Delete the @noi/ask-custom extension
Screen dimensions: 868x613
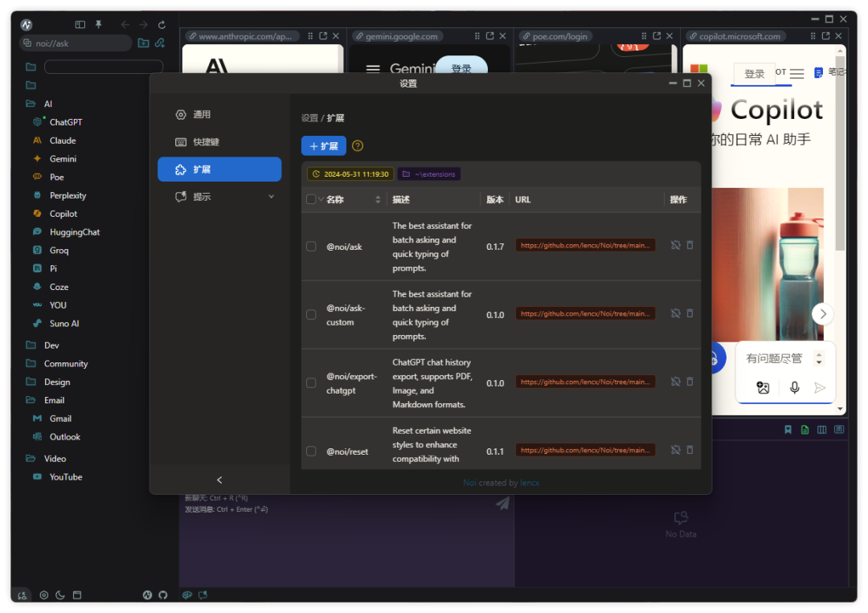pyautogui.click(x=690, y=313)
